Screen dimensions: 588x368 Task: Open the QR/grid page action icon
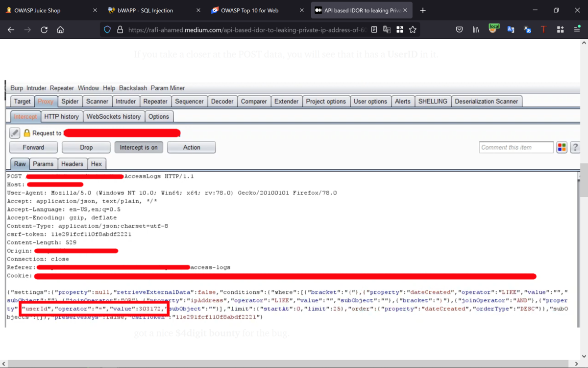point(400,30)
